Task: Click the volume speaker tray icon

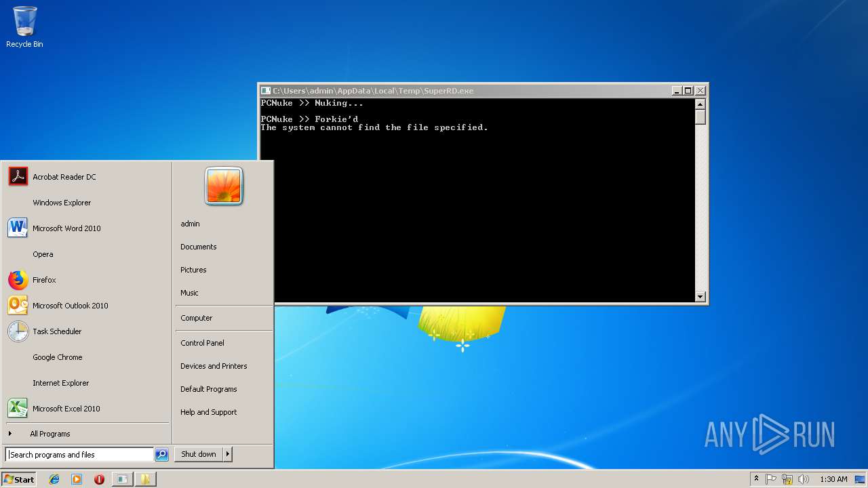Action: coord(804,479)
